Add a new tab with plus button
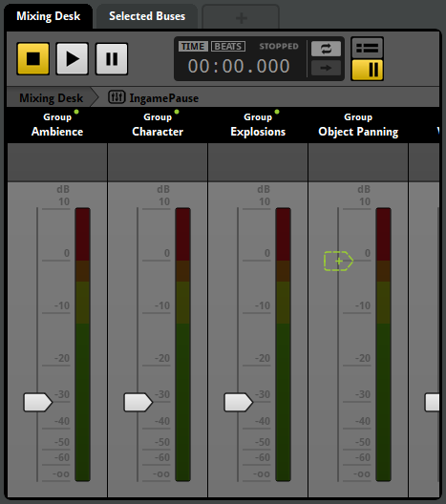Screen dimensions: 446x504 pos(241,17)
